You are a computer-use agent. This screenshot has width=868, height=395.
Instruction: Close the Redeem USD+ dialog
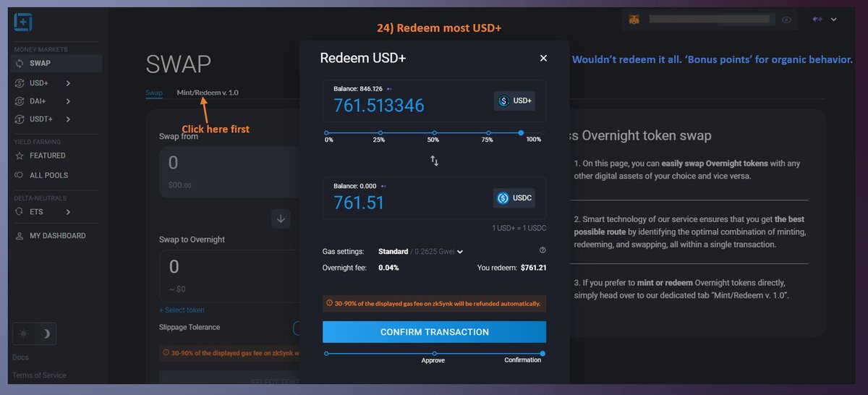pyautogui.click(x=544, y=58)
